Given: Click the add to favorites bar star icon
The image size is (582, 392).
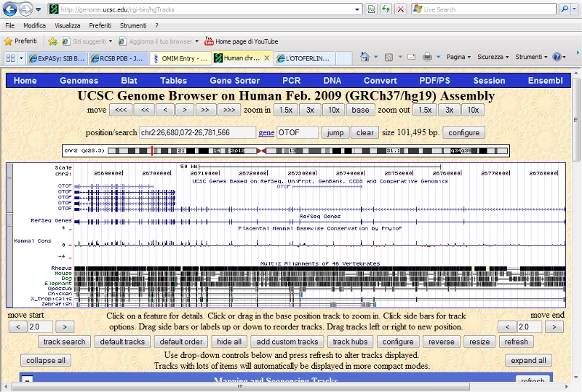Looking at the screenshot, I should (x=52, y=41).
